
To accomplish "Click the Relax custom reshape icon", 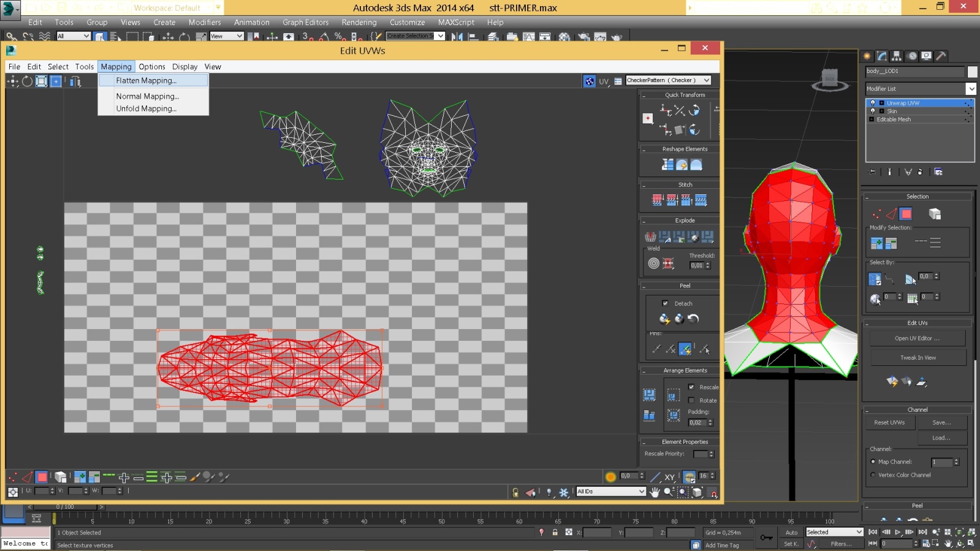I will point(696,164).
